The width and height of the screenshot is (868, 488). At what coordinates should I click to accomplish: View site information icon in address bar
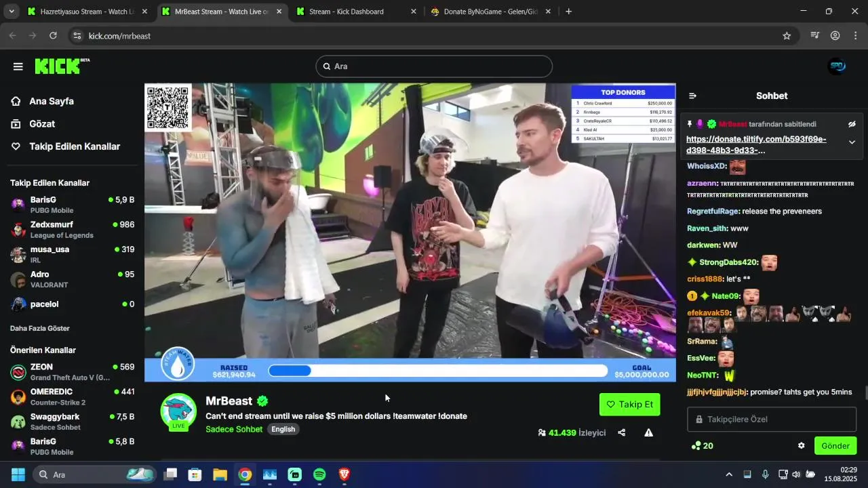77,35
